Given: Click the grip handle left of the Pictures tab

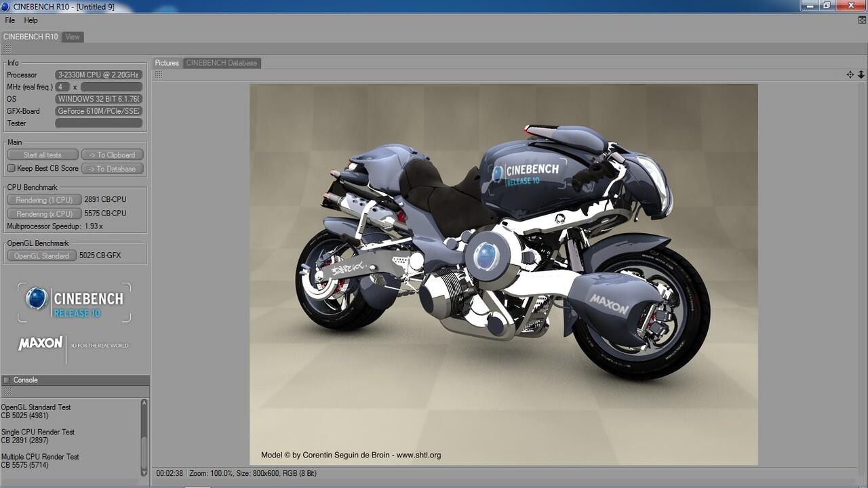Looking at the screenshot, I should 157,75.
